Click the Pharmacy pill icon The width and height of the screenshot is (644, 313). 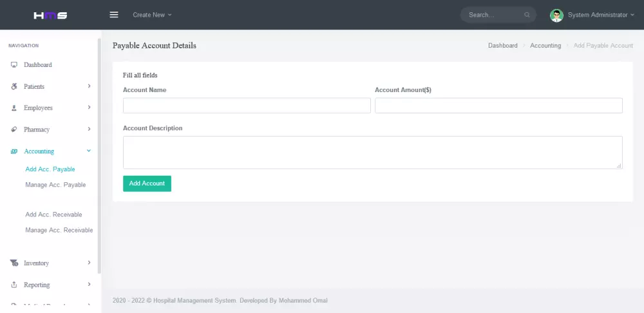click(x=14, y=129)
